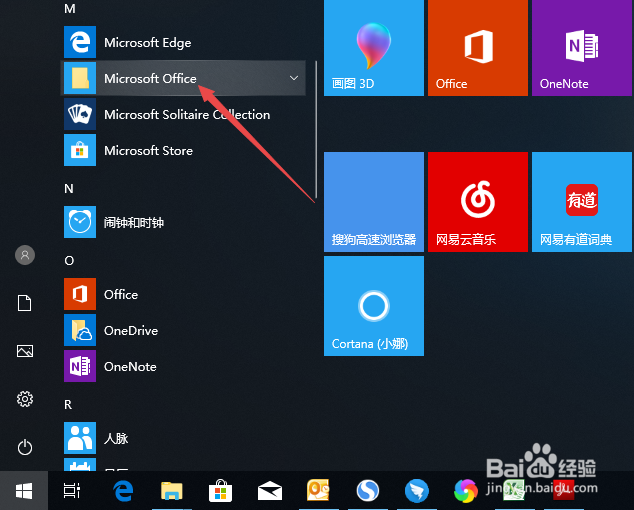634x510 pixels.
Task: Open Mail app on the taskbar
Action: pyautogui.click(x=270, y=491)
